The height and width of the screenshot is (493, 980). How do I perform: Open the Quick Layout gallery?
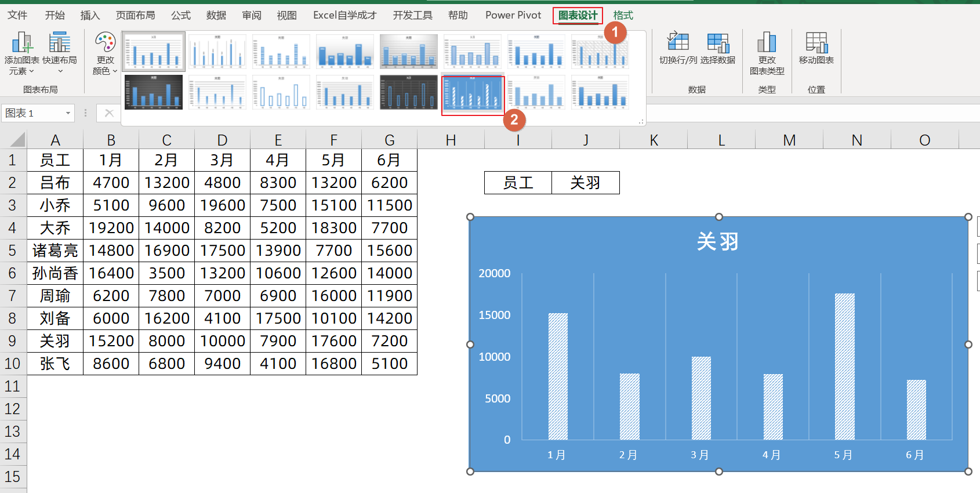point(60,54)
